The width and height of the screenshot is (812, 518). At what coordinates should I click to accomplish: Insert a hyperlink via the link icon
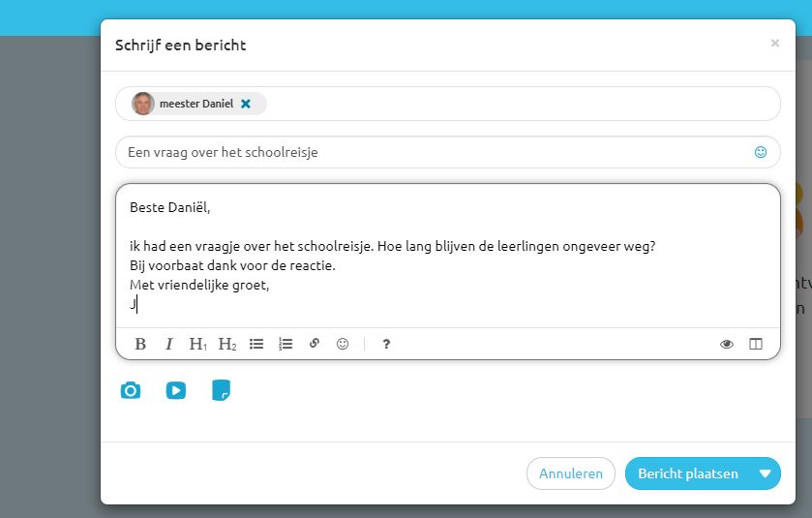[315, 344]
